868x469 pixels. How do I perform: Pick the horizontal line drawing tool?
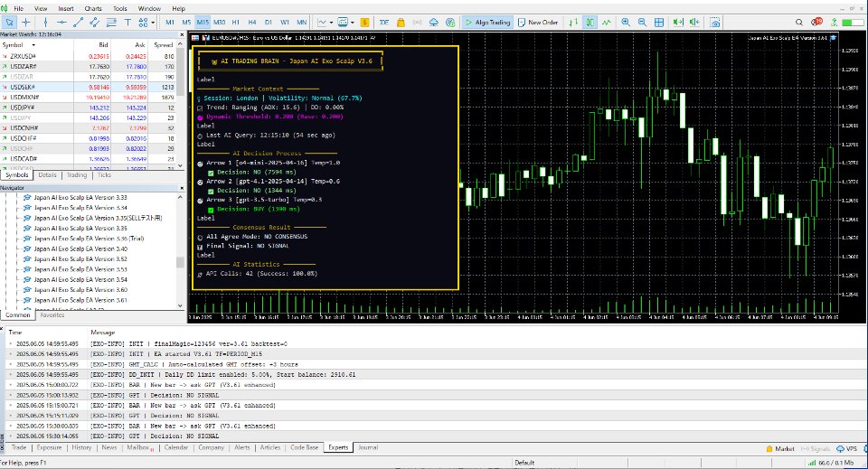coord(61,22)
